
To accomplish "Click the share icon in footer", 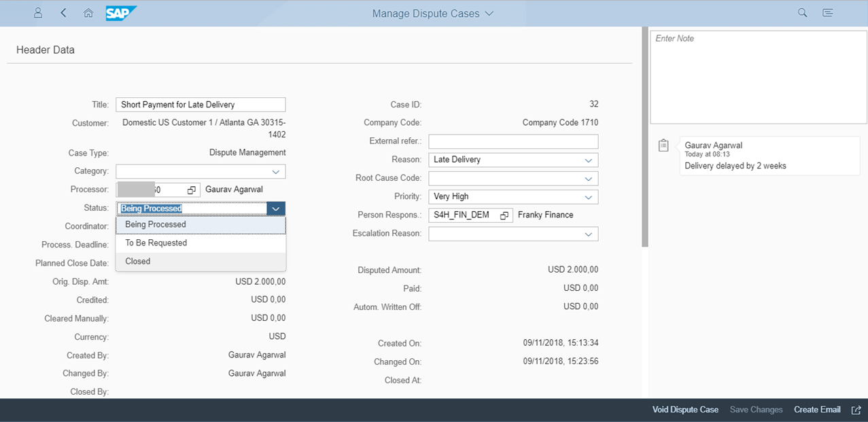I will 856,410.
